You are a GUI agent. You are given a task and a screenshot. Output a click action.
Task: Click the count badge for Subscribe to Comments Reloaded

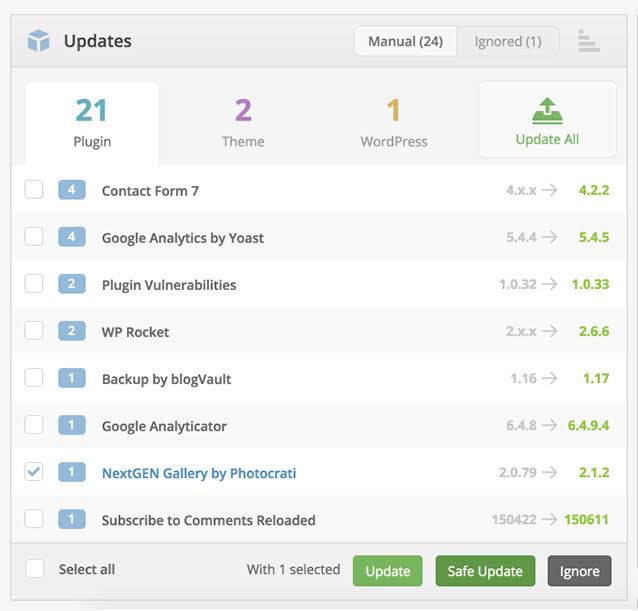[x=72, y=519]
